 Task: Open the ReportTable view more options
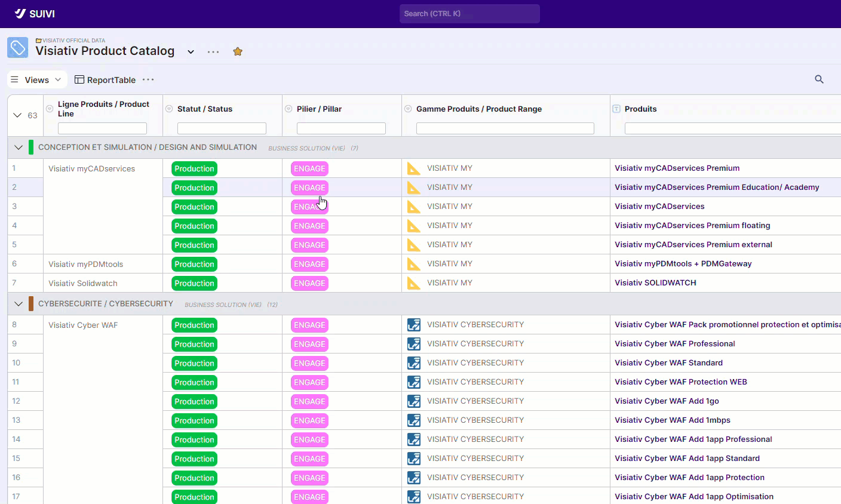pyautogui.click(x=148, y=79)
